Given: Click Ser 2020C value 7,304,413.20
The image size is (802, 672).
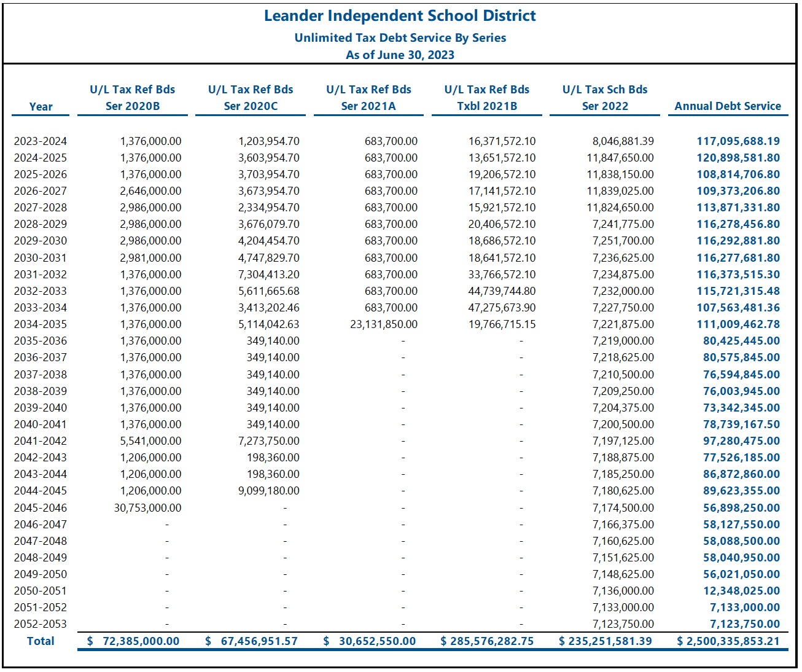Looking at the screenshot, I should 269,275.
